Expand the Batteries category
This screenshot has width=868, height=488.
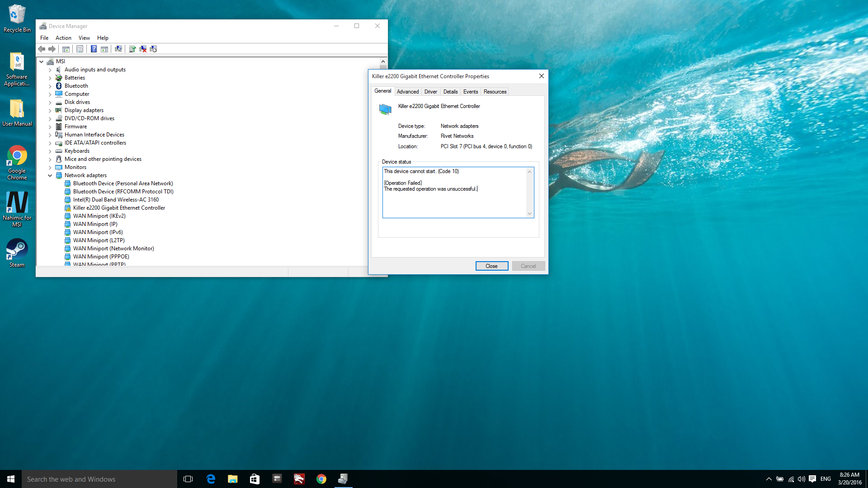pos(50,78)
